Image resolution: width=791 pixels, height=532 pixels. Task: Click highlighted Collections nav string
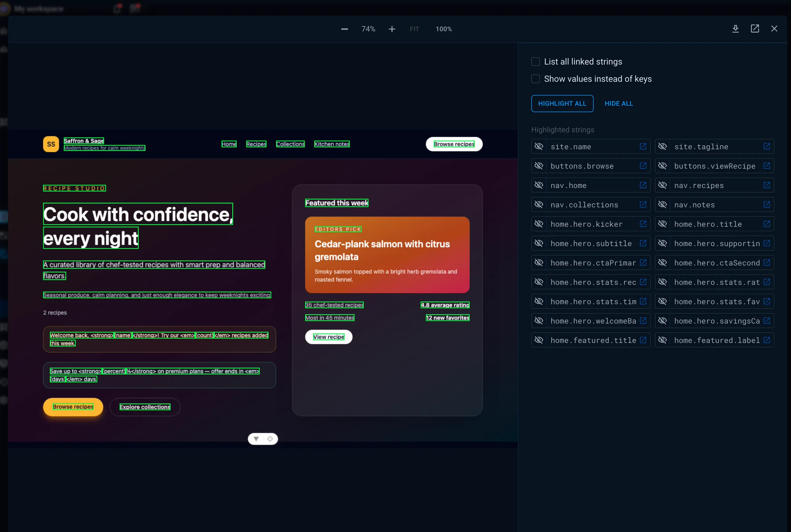(x=290, y=144)
